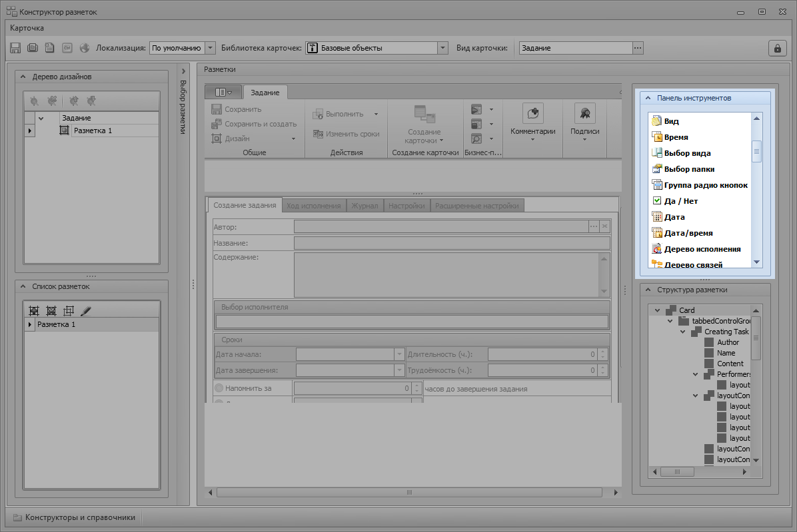Click the save icon in the top toolbar
The width and height of the screenshot is (797, 532).
15,48
